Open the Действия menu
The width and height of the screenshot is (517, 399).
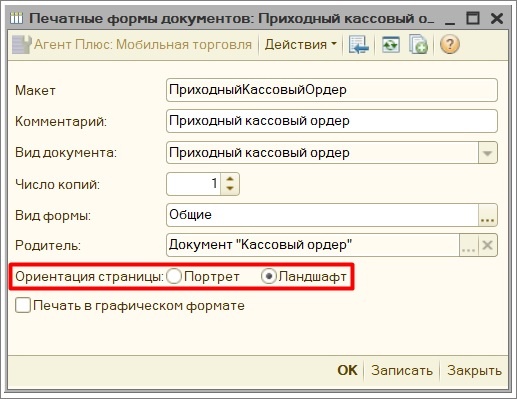pos(301,44)
